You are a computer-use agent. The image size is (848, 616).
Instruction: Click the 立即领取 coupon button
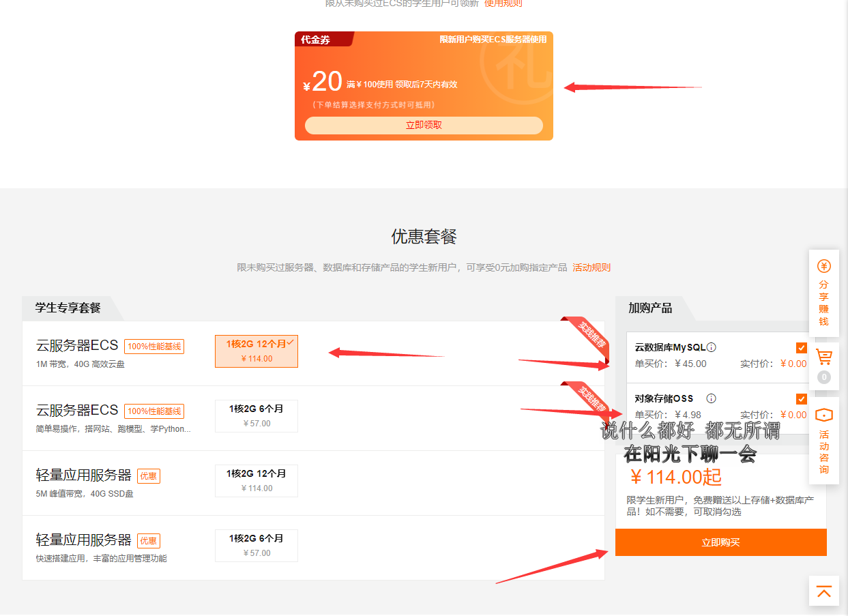424,126
